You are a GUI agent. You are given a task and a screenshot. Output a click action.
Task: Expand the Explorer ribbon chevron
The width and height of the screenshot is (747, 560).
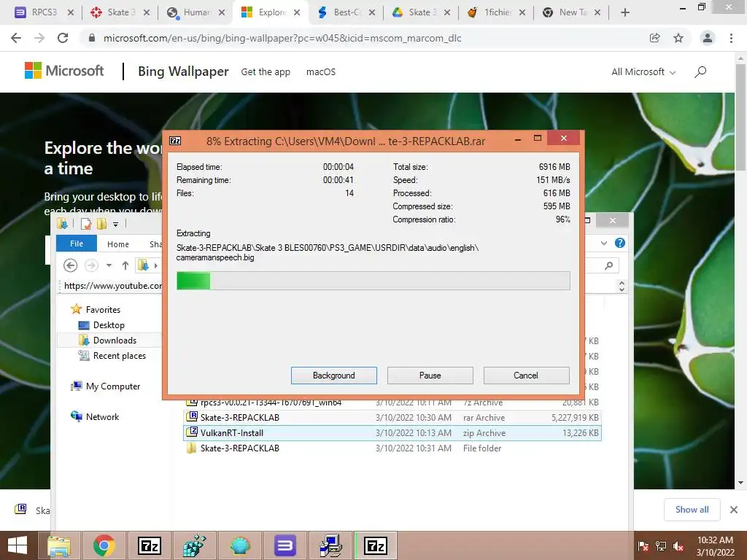tap(603, 243)
